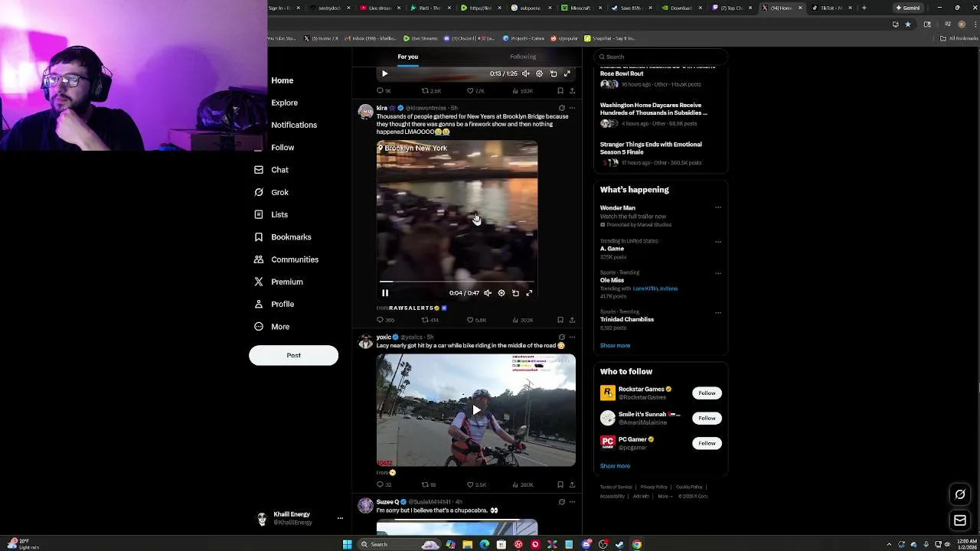This screenshot has width=980, height=551.
Task: Follow PC Gamer
Action: (707, 443)
